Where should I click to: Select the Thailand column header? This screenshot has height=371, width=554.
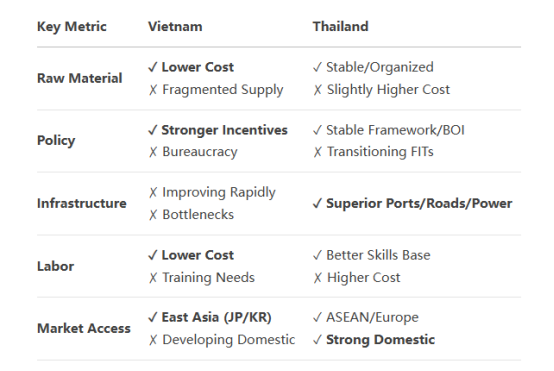[x=341, y=26]
